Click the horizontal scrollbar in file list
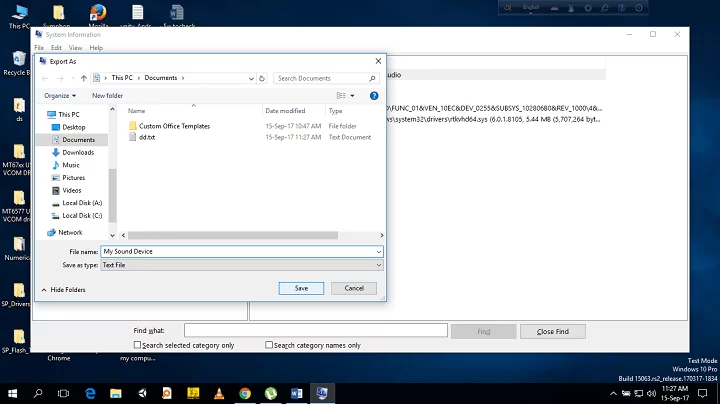The image size is (720, 404). (233, 235)
